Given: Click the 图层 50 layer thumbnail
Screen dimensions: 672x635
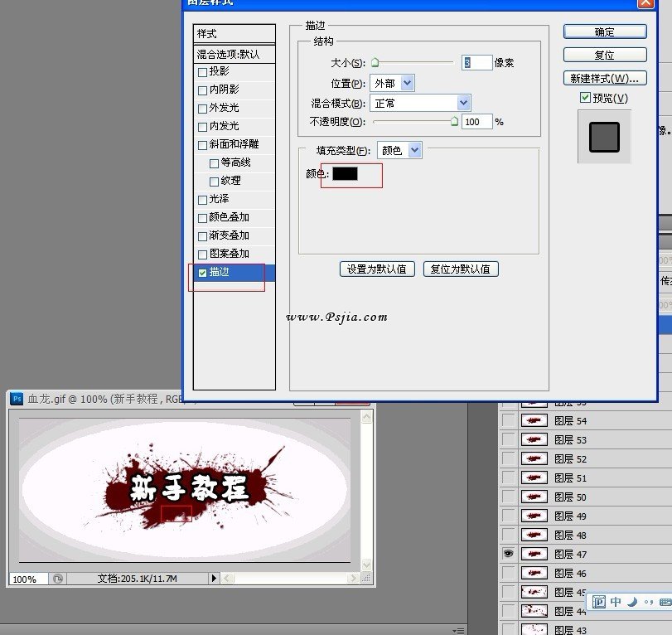Looking at the screenshot, I should click(534, 497).
